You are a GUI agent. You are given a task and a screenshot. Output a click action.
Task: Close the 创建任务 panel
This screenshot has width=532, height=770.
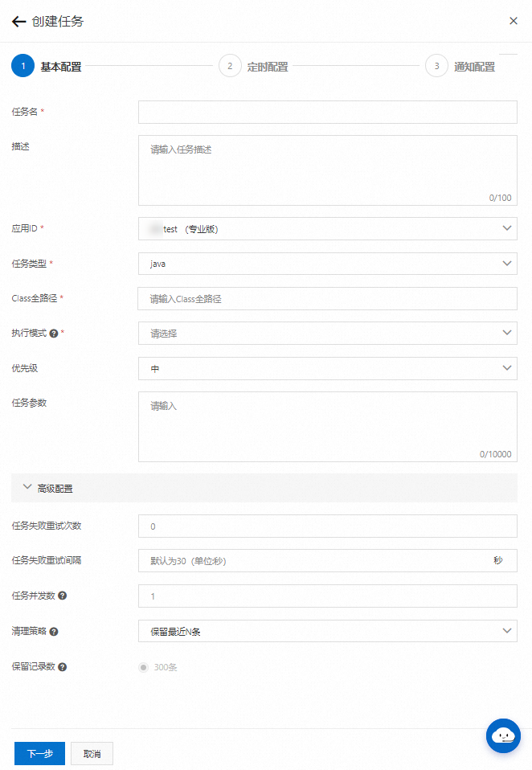(x=514, y=21)
